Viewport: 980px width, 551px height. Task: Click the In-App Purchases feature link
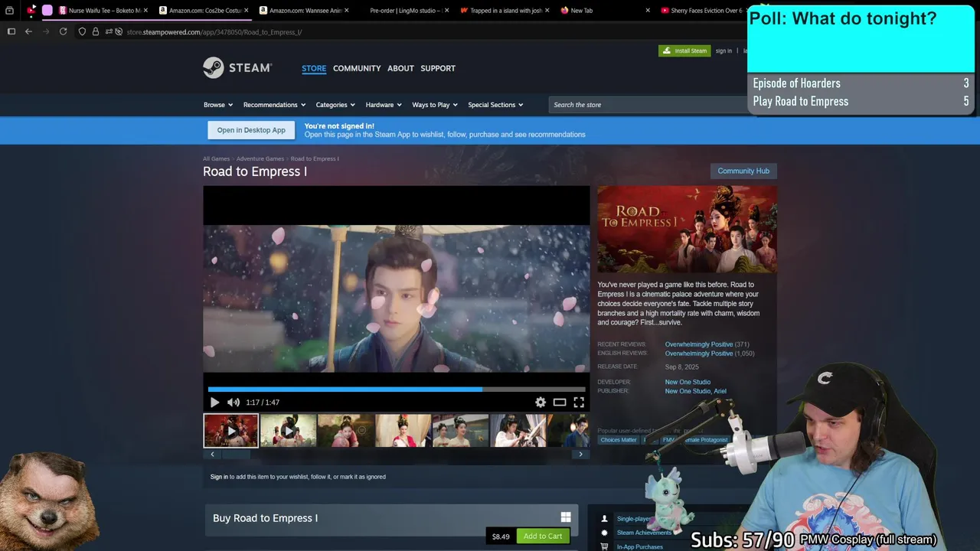639,546
